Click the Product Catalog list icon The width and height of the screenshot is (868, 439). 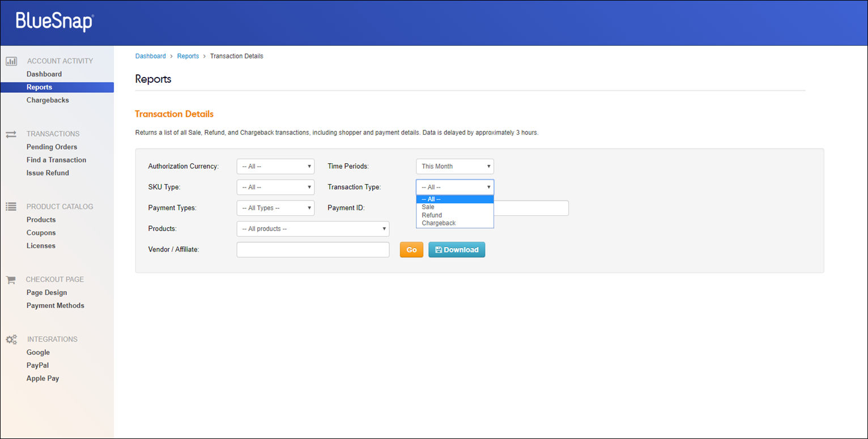tap(11, 207)
